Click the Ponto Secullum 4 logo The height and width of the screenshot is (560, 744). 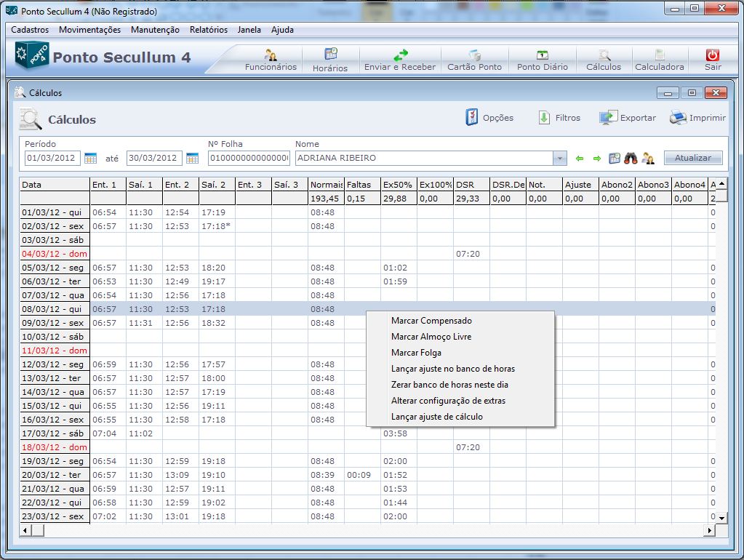click(x=32, y=55)
